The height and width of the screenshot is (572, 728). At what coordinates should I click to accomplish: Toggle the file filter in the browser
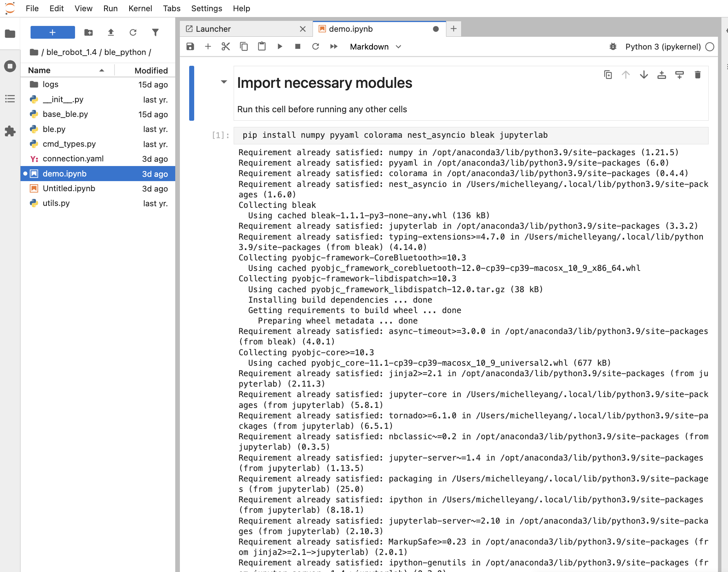(x=155, y=33)
